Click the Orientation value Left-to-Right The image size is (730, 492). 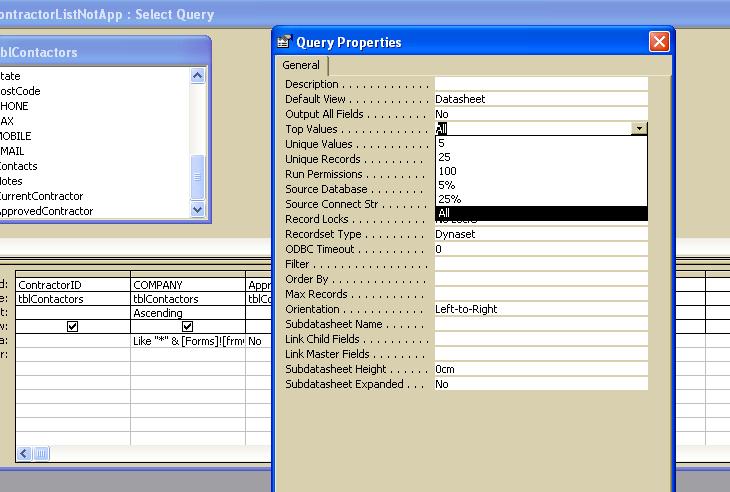tap(541, 309)
